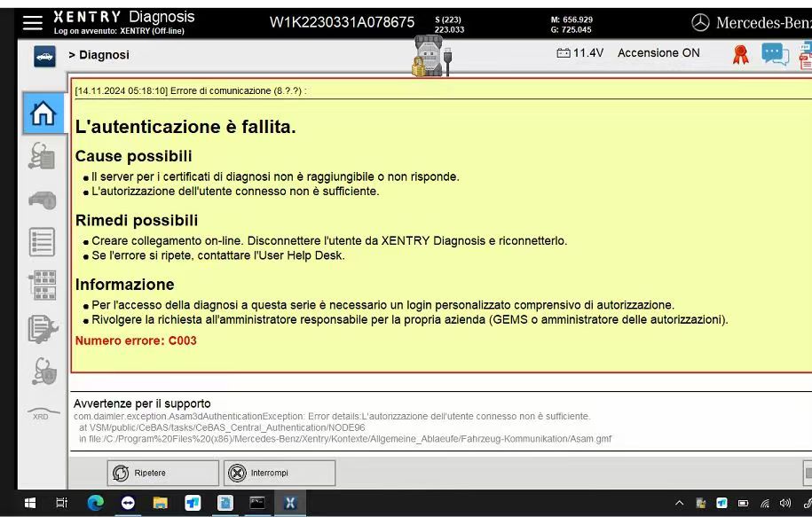812x517 pixels.
Task: Click the 'Avvertenze per il supporto' heading
Action: point(142,403)
